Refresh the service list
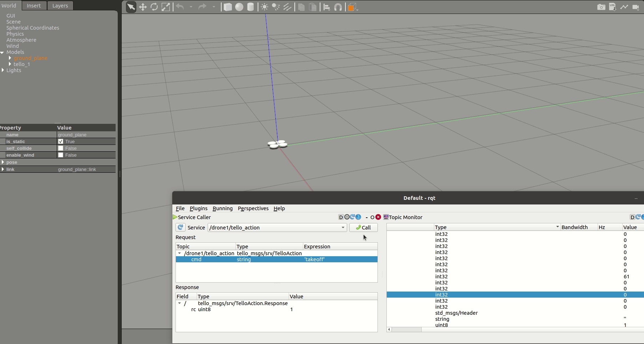 181,227
